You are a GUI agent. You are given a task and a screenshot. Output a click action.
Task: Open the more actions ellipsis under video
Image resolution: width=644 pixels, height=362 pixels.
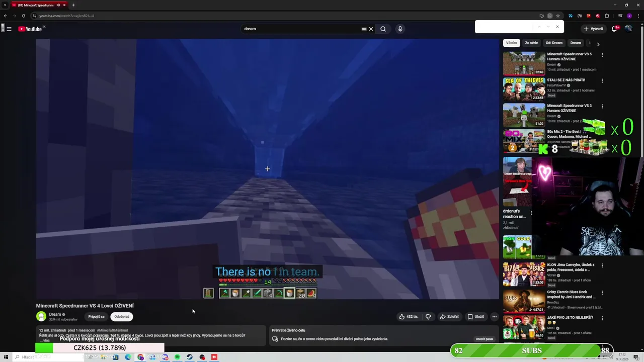pyautogui.click(x=494, y=317)
